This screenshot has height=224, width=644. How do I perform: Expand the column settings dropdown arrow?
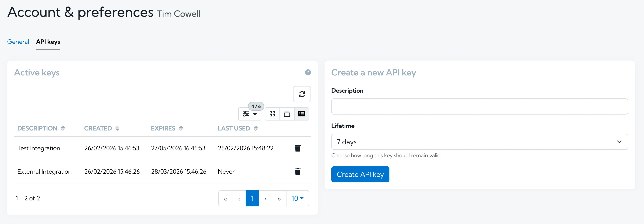click(255, 114)
